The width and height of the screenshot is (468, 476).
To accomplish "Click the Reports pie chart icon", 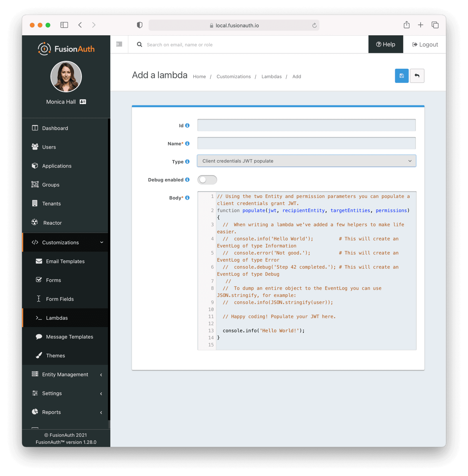I will coord(35,412).
